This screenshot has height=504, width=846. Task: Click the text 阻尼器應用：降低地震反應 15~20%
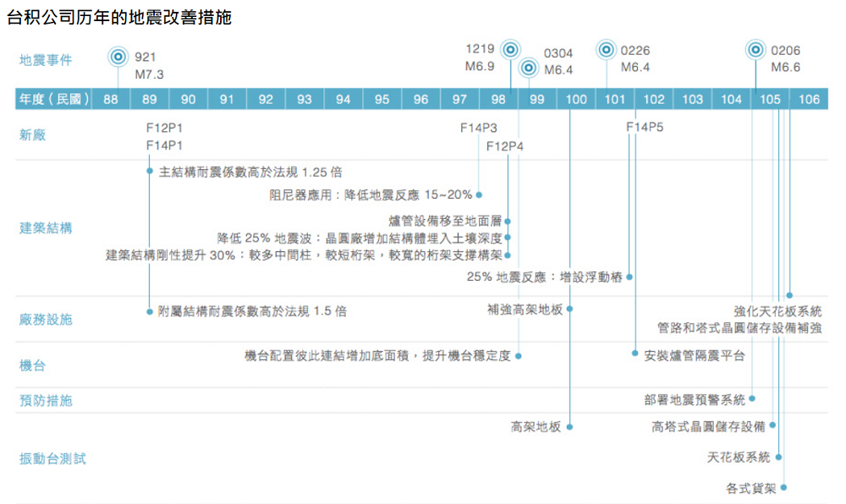(371, 194)
